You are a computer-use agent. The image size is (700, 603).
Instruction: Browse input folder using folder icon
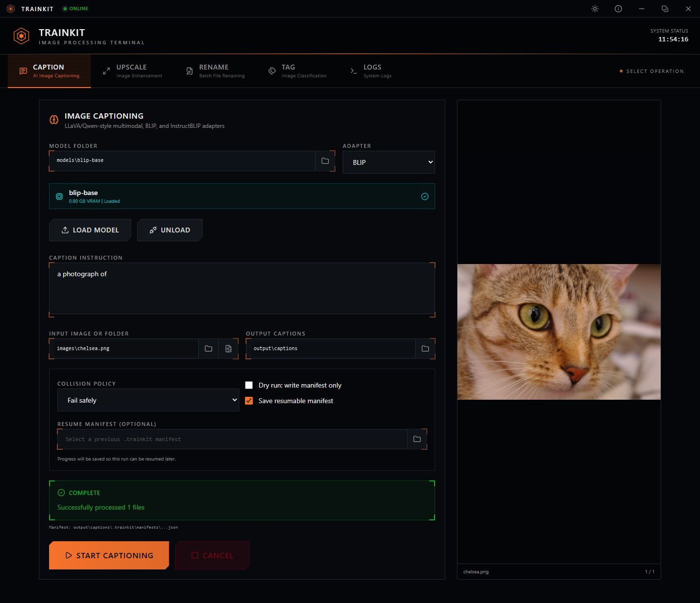pyautogui.click(x=209, y=349)
